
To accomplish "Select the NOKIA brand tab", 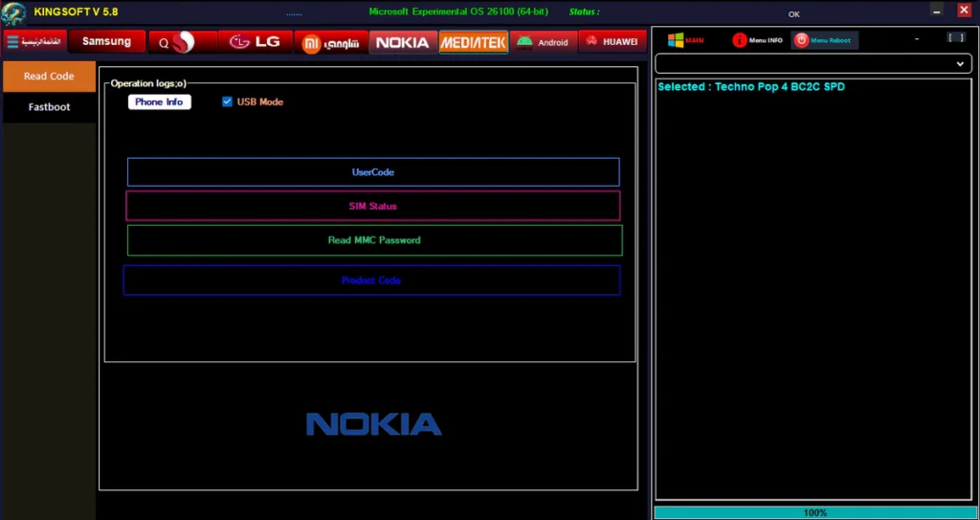I will [403, 42].
